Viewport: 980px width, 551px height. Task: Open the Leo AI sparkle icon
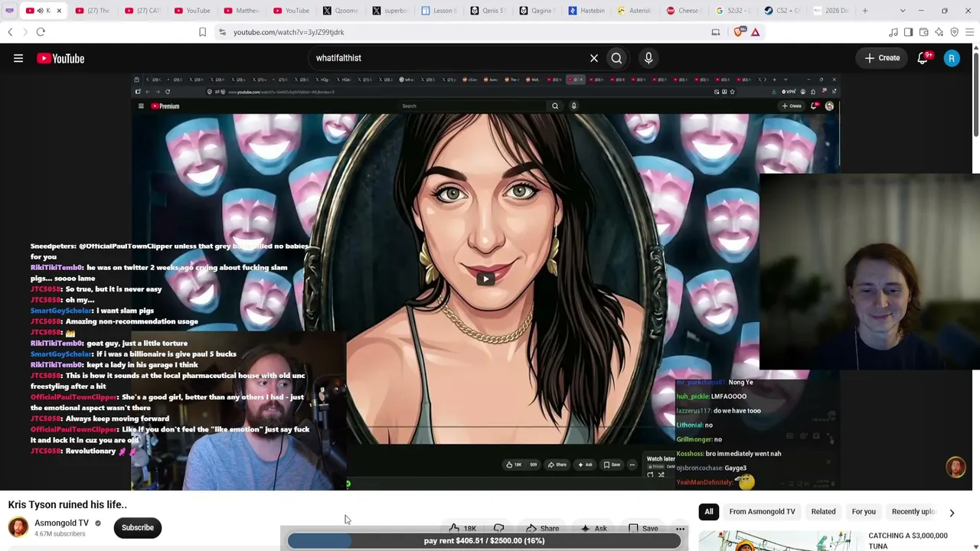(x=939, y=32)
